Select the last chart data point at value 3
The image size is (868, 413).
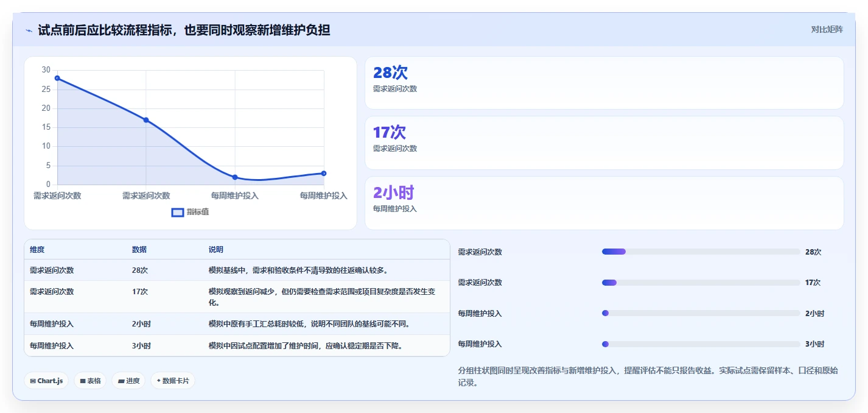pyautogui.click(x=324, y=174)
